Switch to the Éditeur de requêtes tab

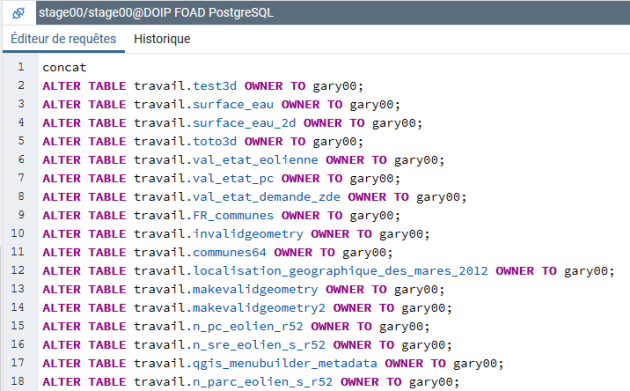63,39
